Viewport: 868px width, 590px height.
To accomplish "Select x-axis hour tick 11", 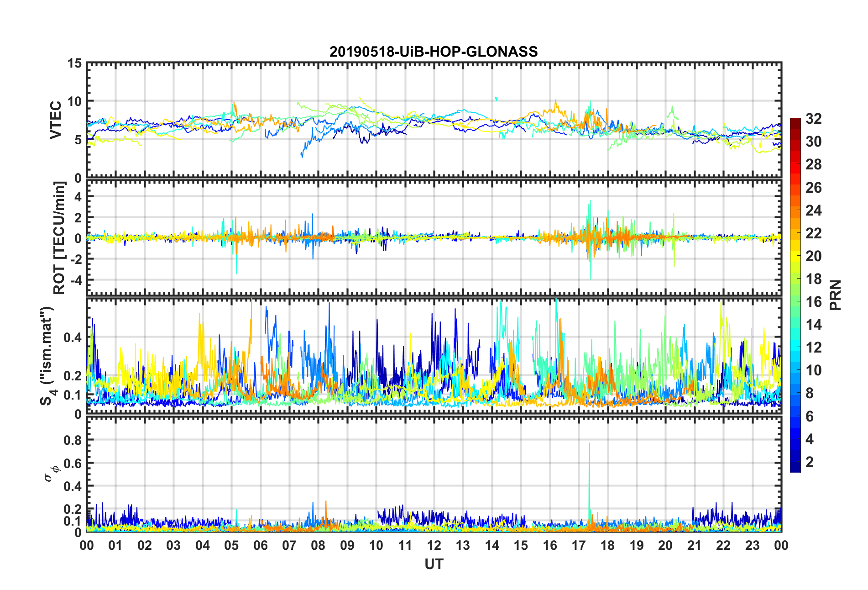I will (405, 545).
